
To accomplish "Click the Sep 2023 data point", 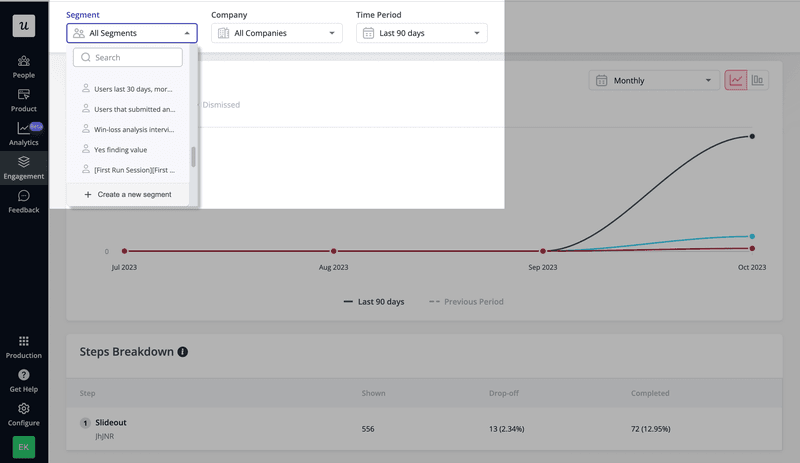I will coord(543,251).
